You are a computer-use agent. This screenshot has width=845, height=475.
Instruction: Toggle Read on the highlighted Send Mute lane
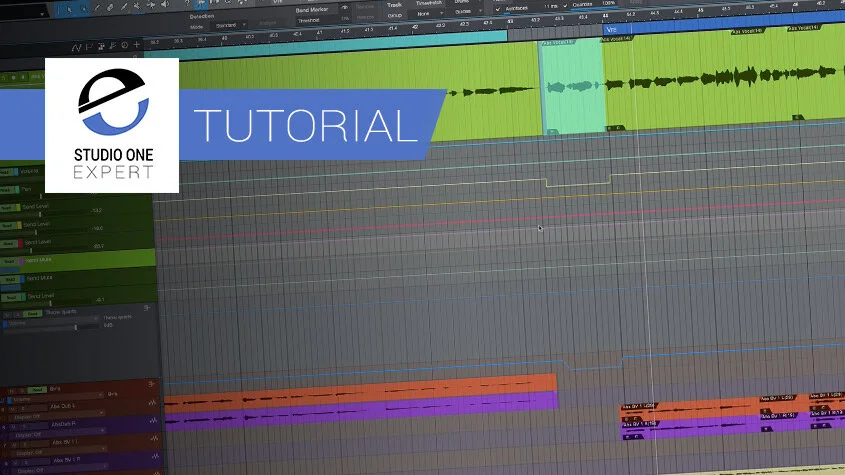(9, 261)
